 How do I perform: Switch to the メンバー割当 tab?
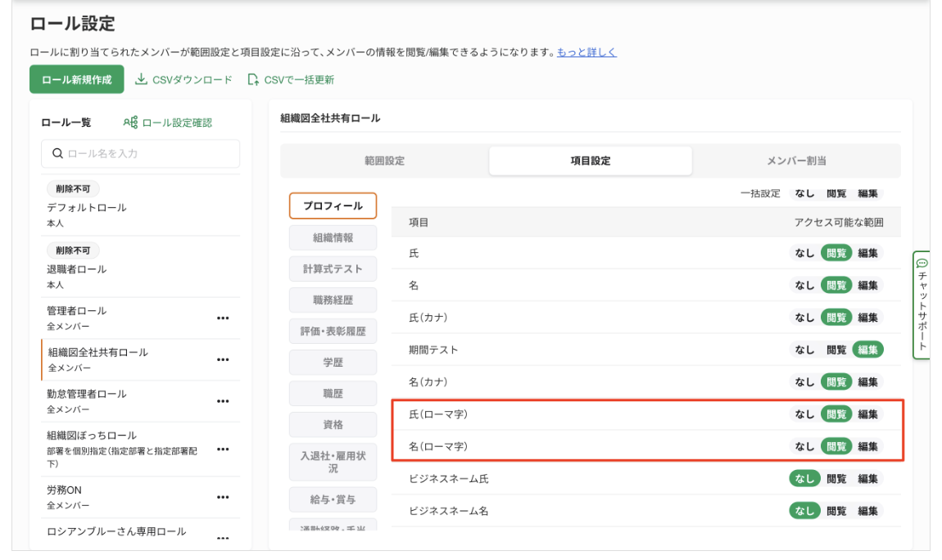coord(796,161)
